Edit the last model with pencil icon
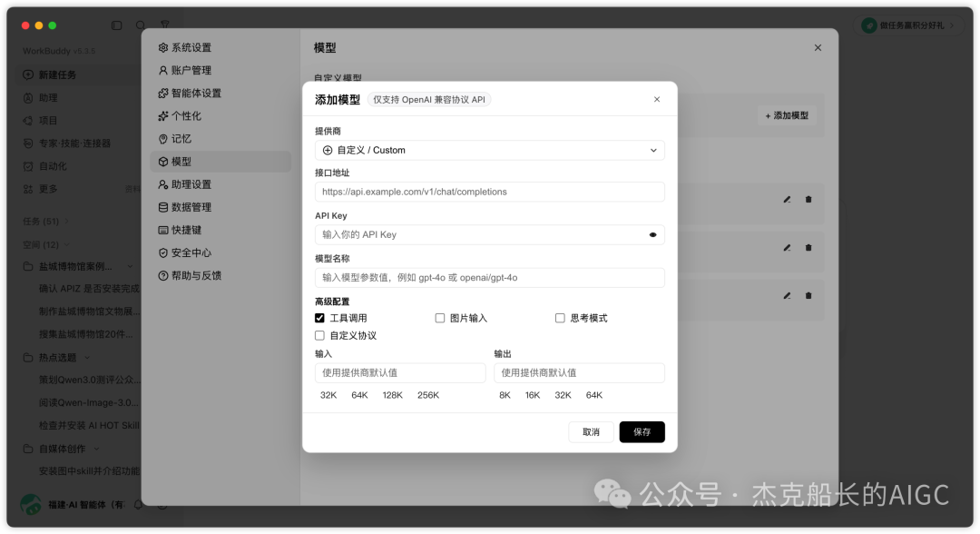This screenshot has width=980, height=534. [787, 296]
